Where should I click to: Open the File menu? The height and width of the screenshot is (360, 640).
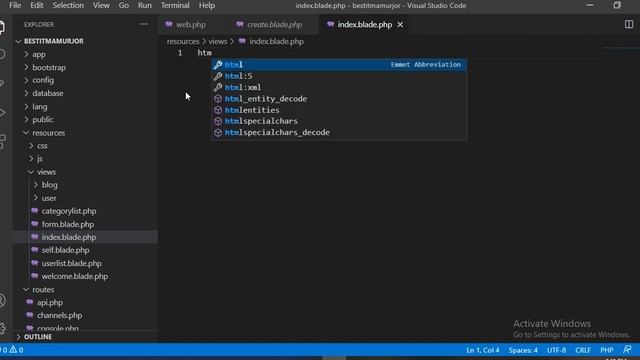(x=15, y=6)
